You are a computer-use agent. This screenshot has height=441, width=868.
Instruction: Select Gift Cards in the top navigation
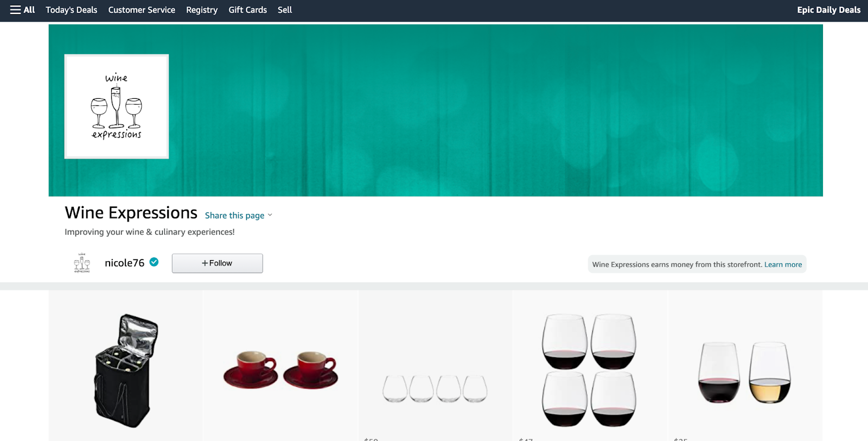(248, 10)
